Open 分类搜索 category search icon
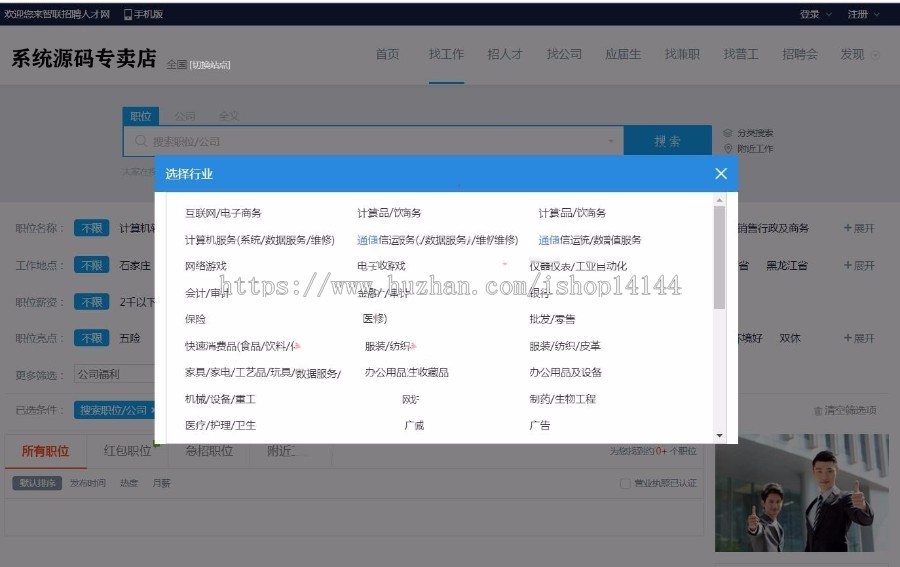Screen dimensions: 900x567 728,133
